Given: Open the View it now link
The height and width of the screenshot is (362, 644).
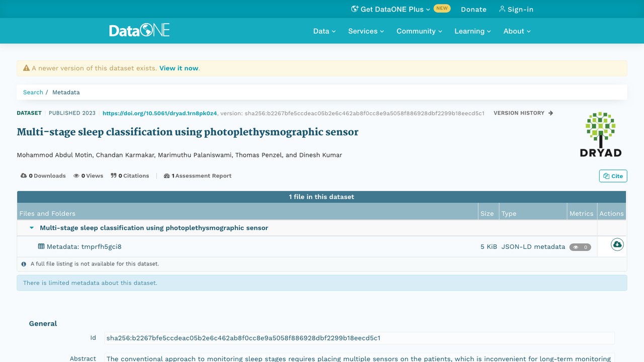Looking at the screenshot, I should [x=179, y=68].
